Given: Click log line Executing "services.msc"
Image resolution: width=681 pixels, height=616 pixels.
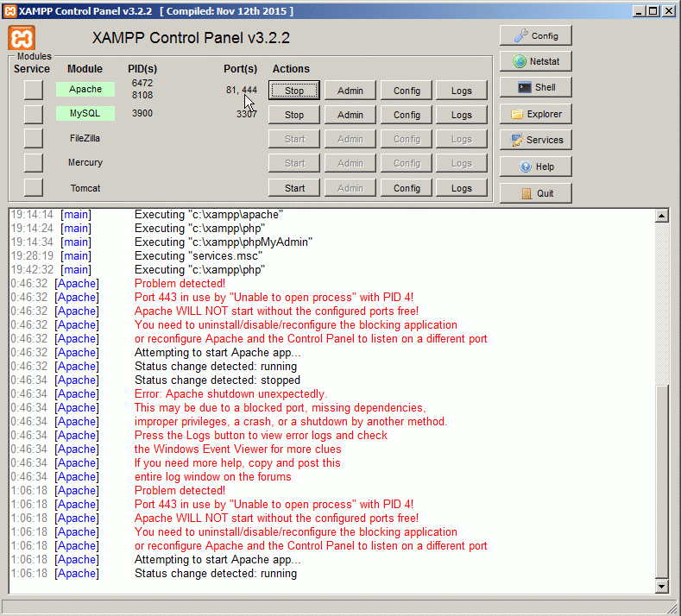Looking at the screenshot, I should pyautogui.click(x=198, y=255).
